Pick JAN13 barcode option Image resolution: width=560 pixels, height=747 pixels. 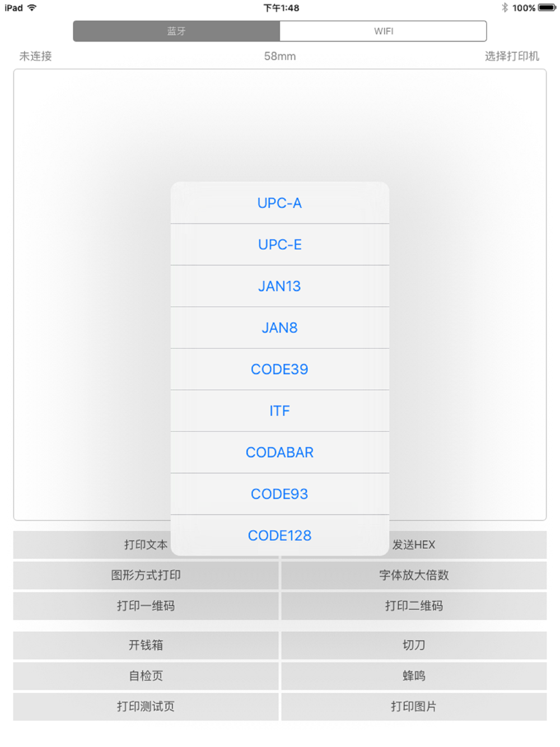click(x=279, y=286)
